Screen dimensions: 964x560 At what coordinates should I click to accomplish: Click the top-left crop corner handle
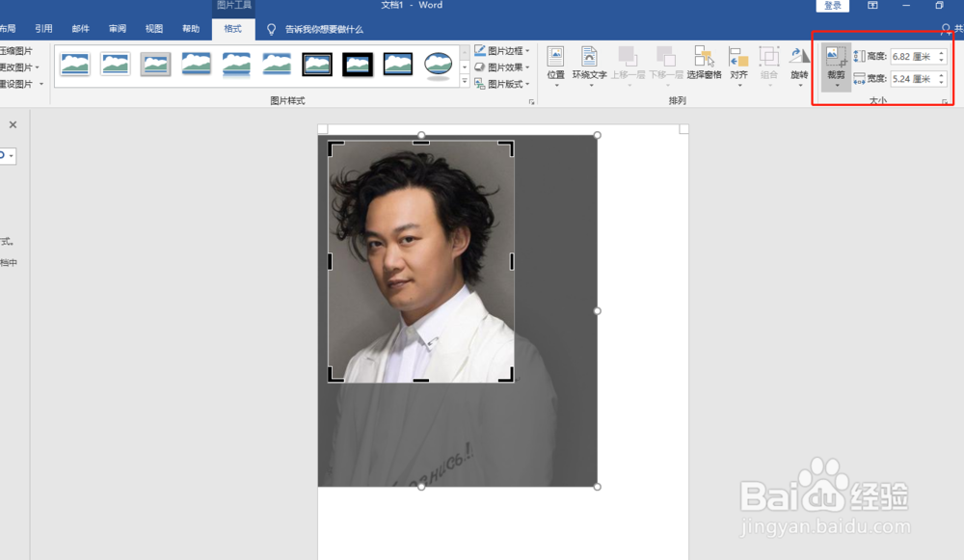click(x=335, y=147)
